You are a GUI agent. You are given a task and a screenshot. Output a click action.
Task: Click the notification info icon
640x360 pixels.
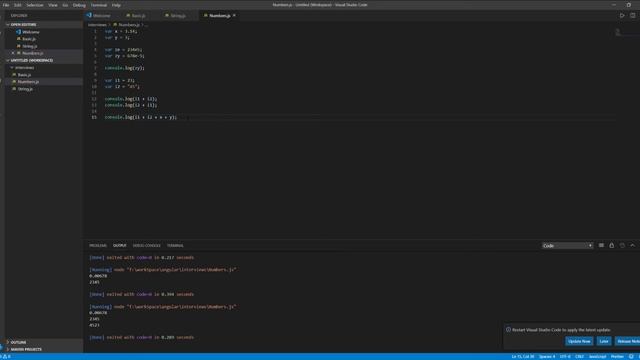[508, 329]
